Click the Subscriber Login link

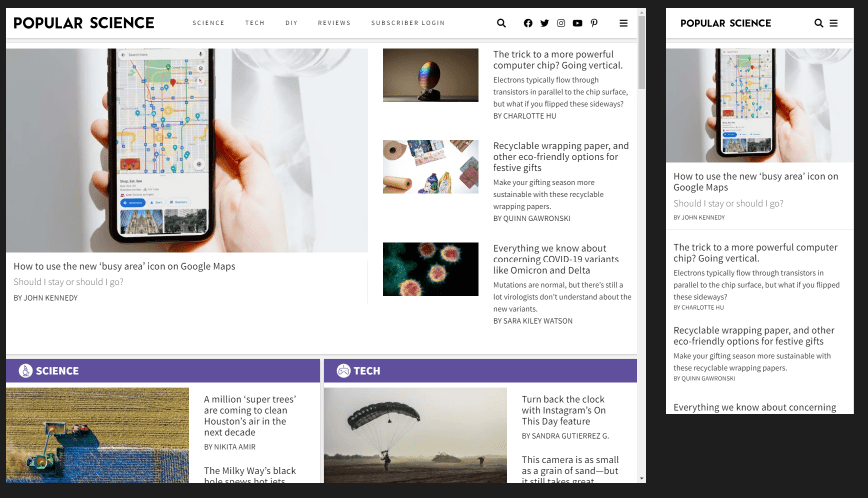coord(407,23)
